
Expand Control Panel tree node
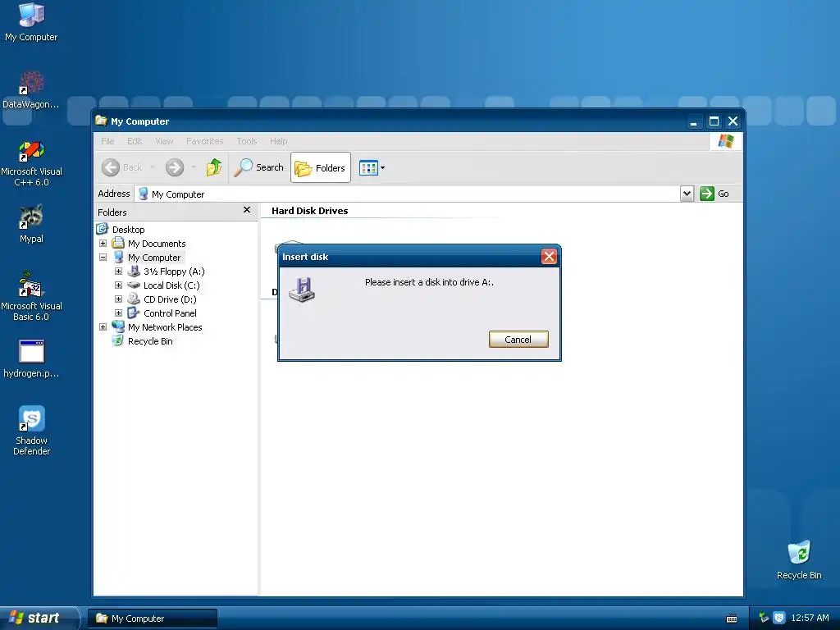pyautogui.click(x=118, y=313)
